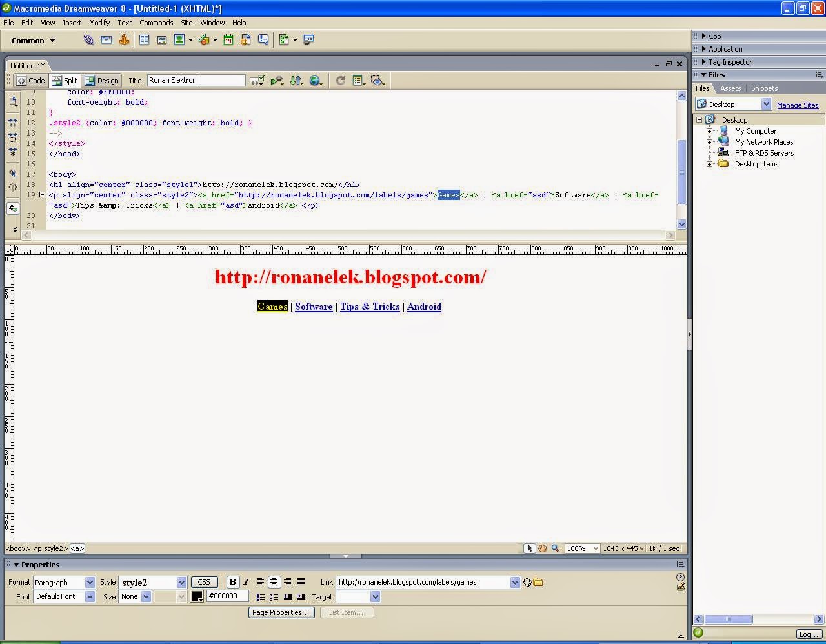826x644 pixels.
Task: Switch to Split view
Action: point(65,81)
